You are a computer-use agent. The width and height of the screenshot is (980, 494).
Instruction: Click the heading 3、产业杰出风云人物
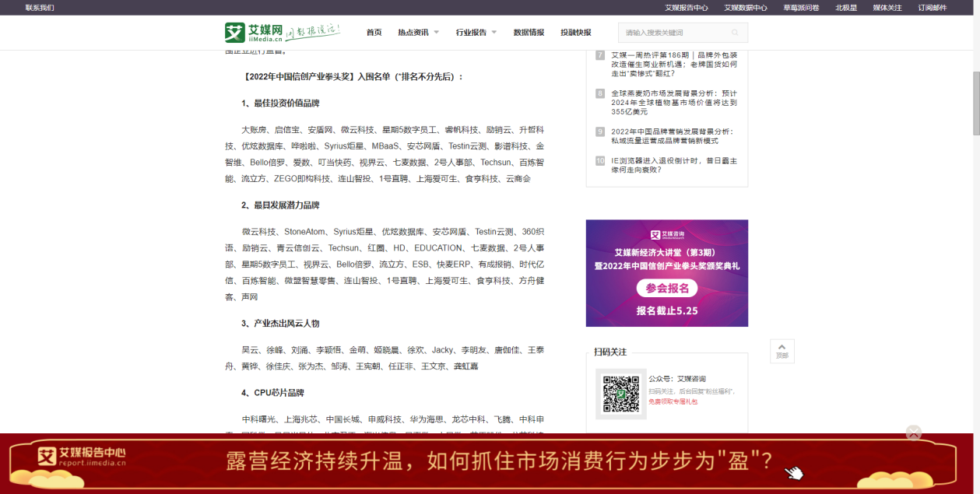click(280, 324)
